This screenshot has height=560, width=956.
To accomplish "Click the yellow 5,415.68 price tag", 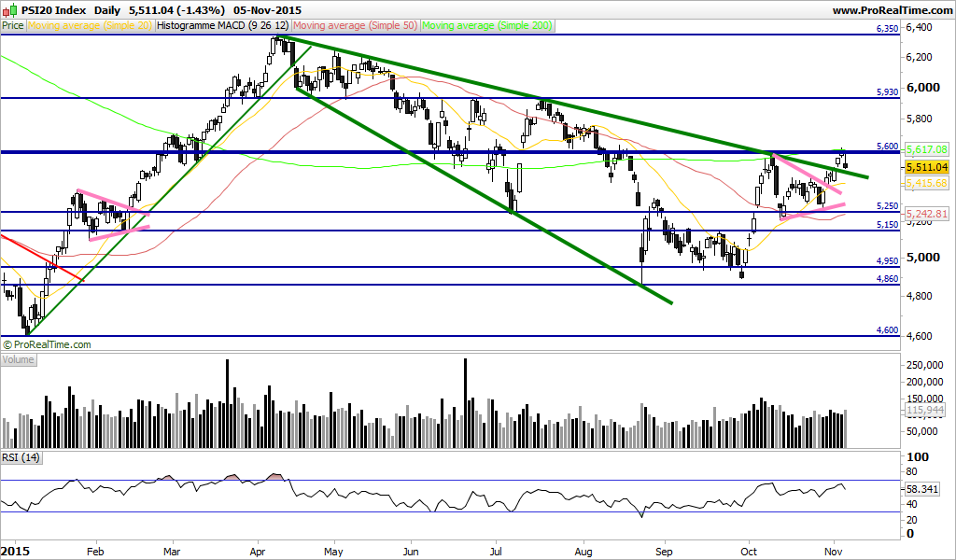I will (927, 183).
